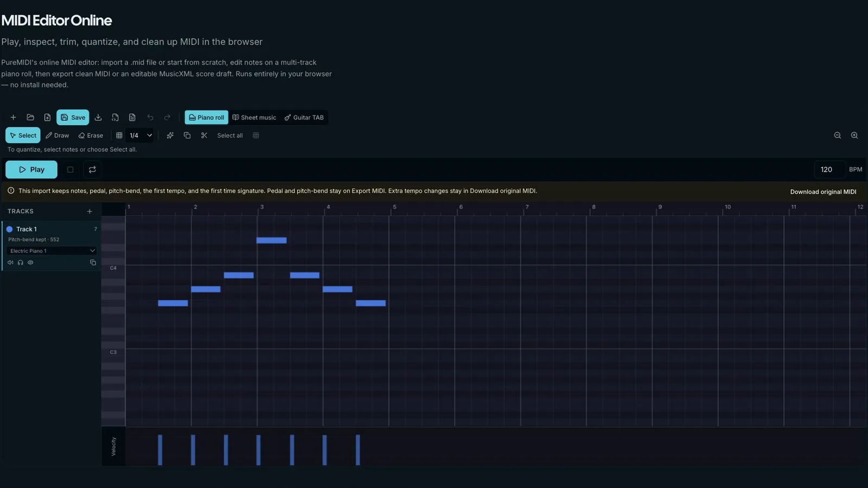Choose Select all notes

tap(230, 135)
